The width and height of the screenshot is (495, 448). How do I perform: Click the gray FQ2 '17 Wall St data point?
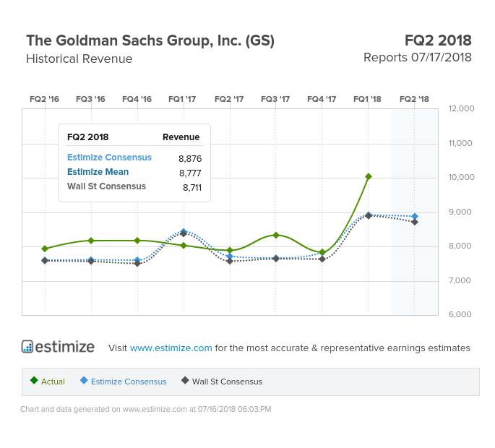point(230,261)
